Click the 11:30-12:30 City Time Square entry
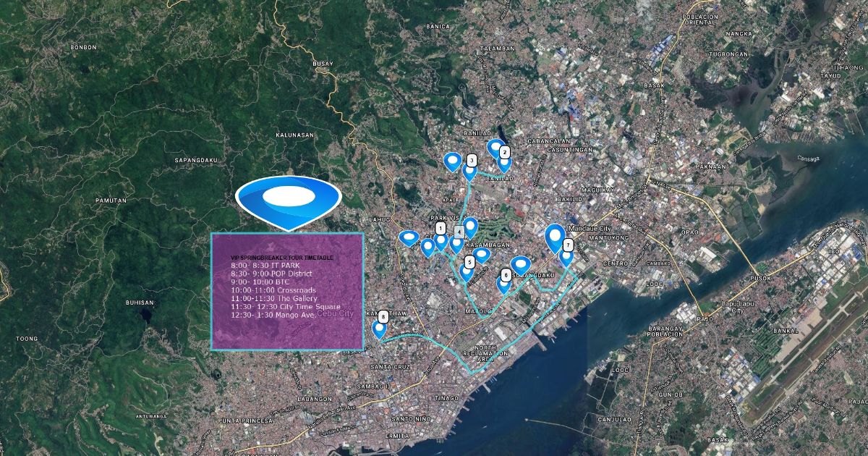The image size is (868, 456). (x=285, y=307)
